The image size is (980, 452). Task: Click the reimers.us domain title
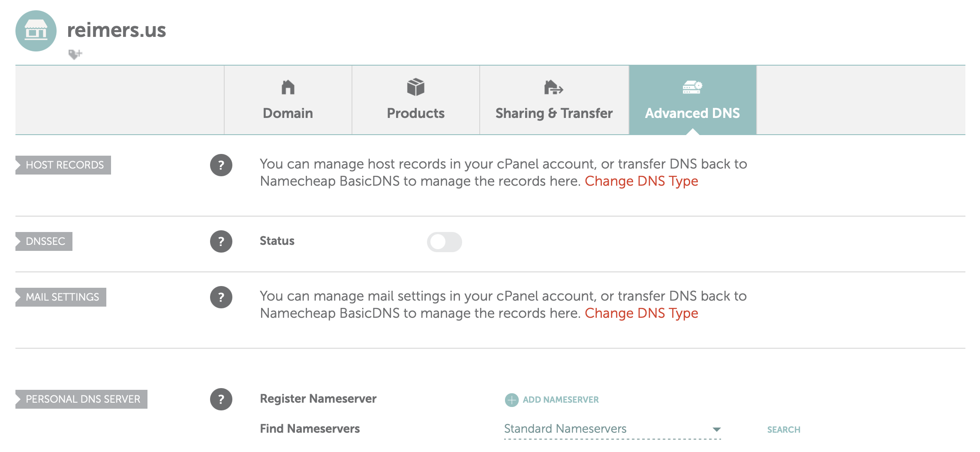point(117,30)
